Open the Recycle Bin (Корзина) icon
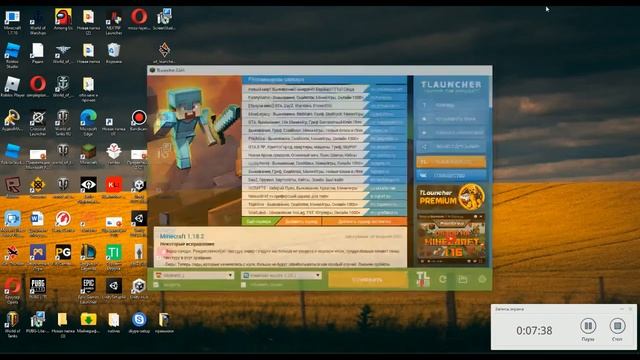 (113, 53)
